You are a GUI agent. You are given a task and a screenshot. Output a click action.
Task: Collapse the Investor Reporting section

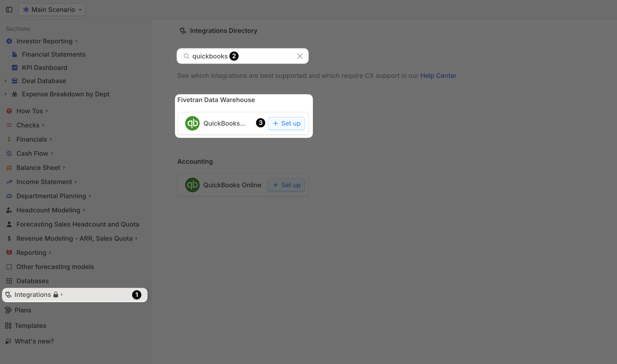(x=76, y=41)
